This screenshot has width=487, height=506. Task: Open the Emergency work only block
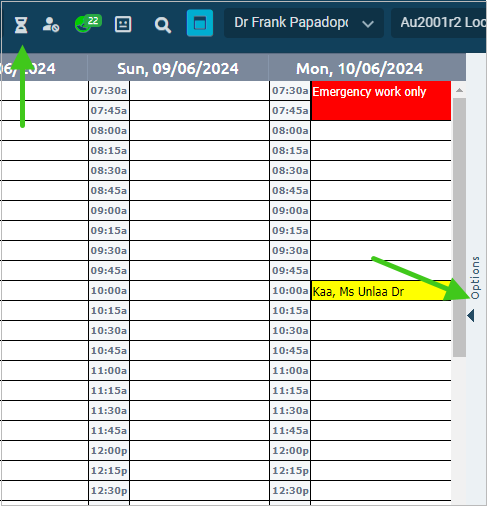pyautogui.click(x=381, y=100)
